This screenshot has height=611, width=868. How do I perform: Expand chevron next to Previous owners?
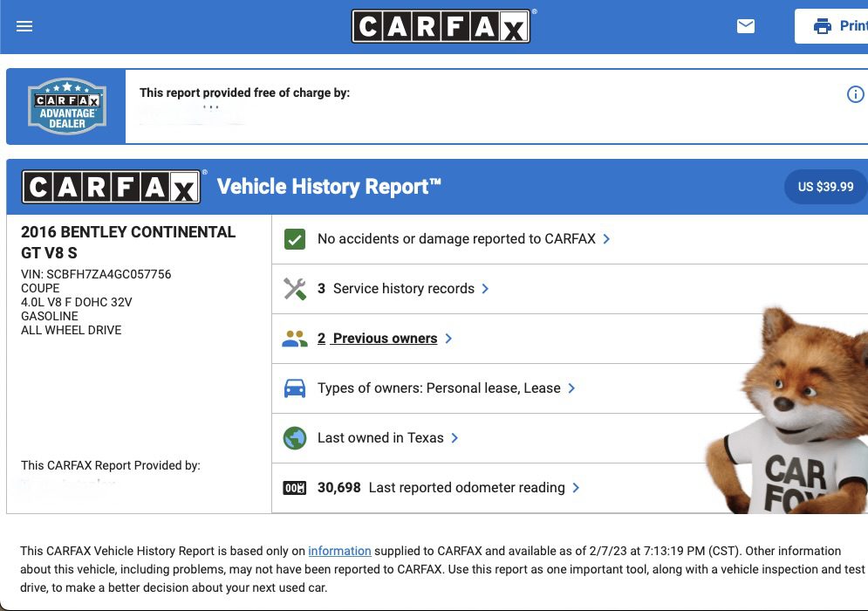click(x=448, y=339)
